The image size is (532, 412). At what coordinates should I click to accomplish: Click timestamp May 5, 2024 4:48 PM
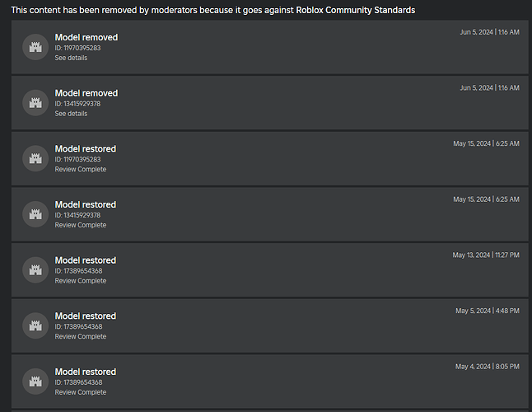coord(488,311)
